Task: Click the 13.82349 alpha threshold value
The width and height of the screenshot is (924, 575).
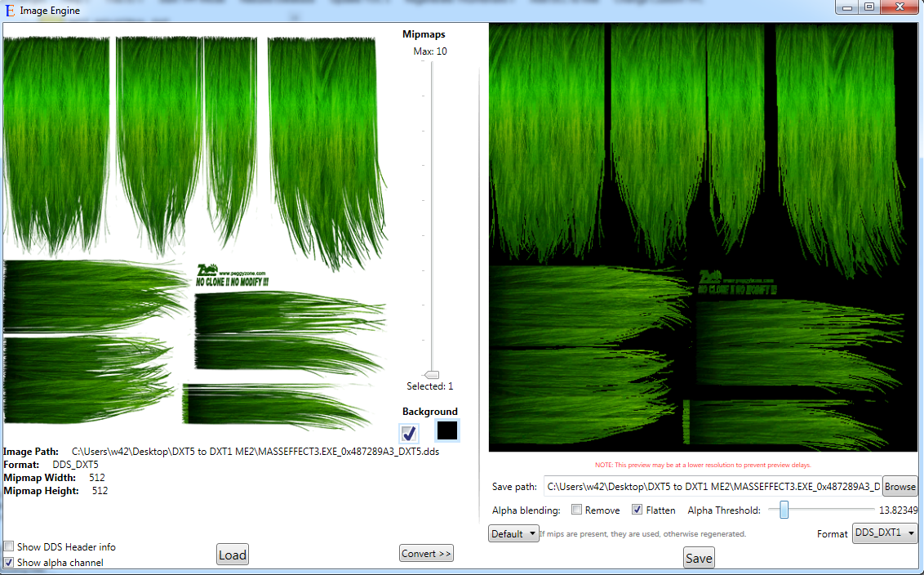Action: pyautogui.click(x=898, y=510)
